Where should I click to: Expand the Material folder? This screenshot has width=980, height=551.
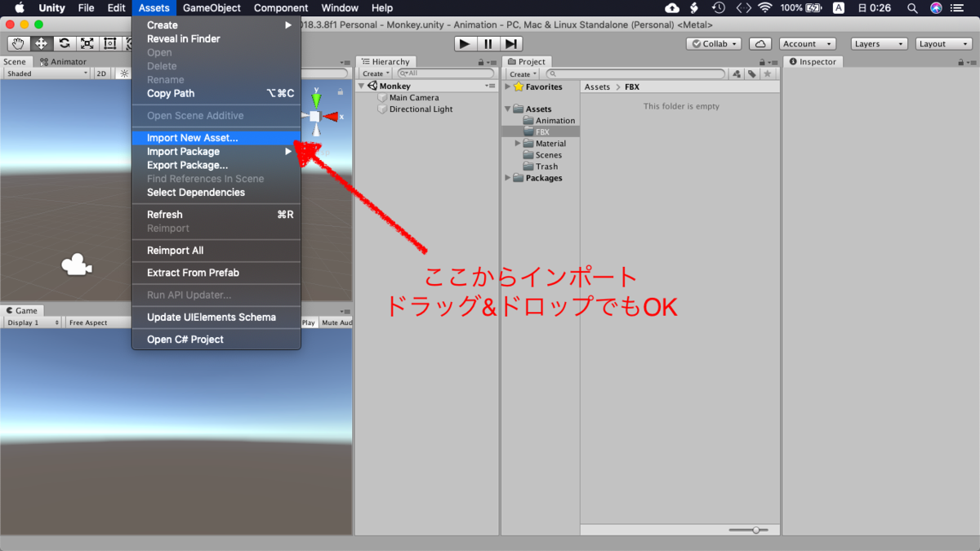(518, 144)
